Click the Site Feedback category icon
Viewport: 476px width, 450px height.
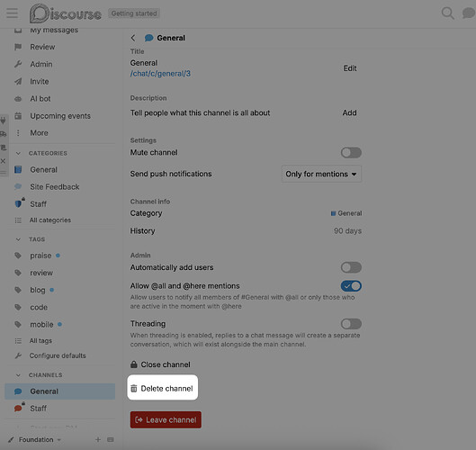pos(18,186)
